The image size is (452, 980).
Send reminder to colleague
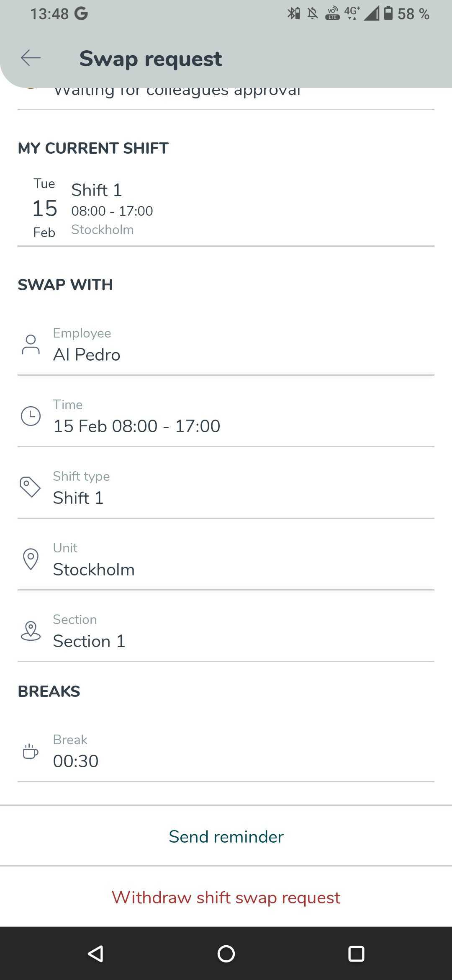(226, 836)
